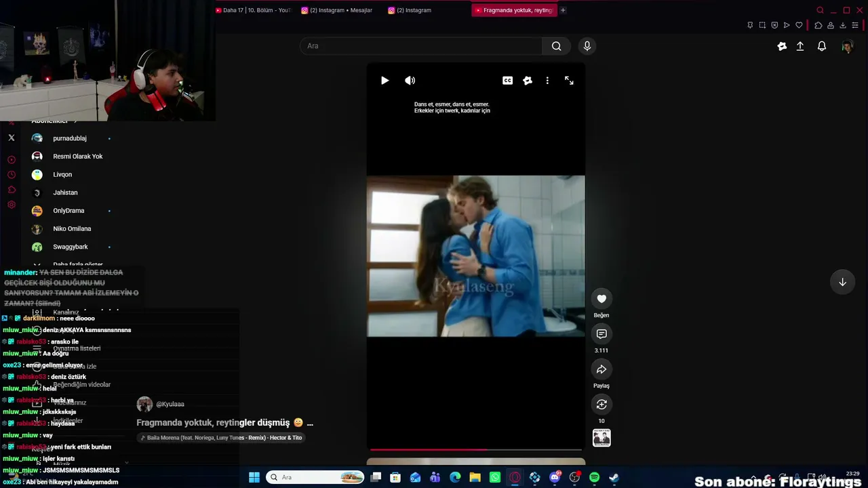Open Task View on the taskbar
The width and height of the screenshot is (868, 488).
376,477
